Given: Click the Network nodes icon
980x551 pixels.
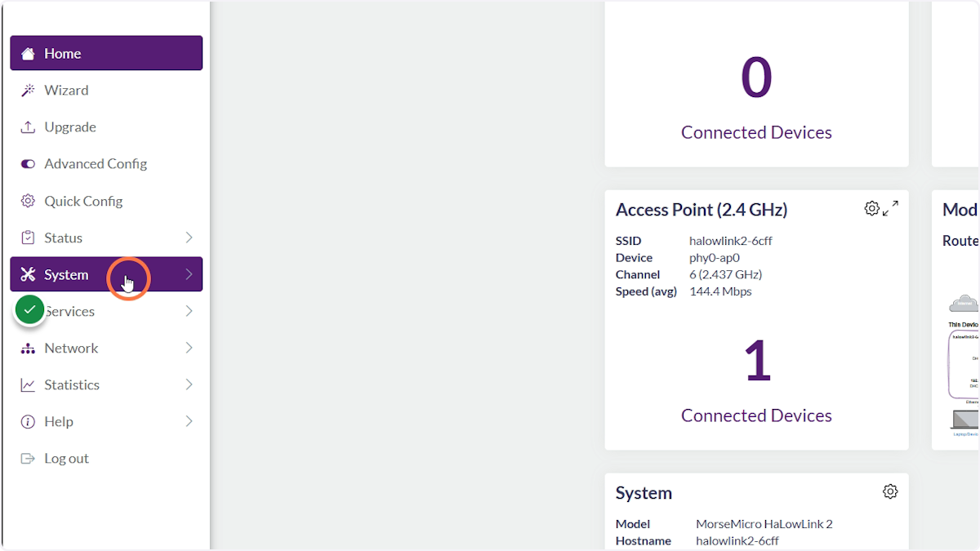Looking at the screenshot, I should (28, 348).
